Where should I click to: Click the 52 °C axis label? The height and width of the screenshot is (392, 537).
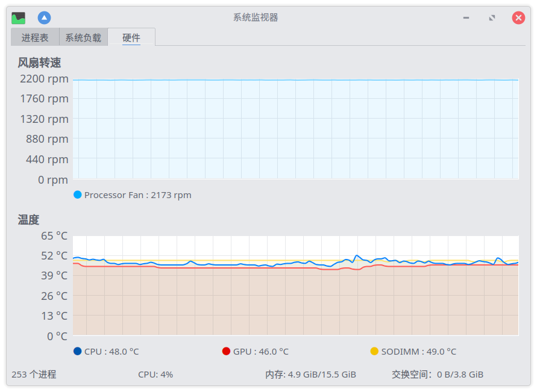[54, 255]
